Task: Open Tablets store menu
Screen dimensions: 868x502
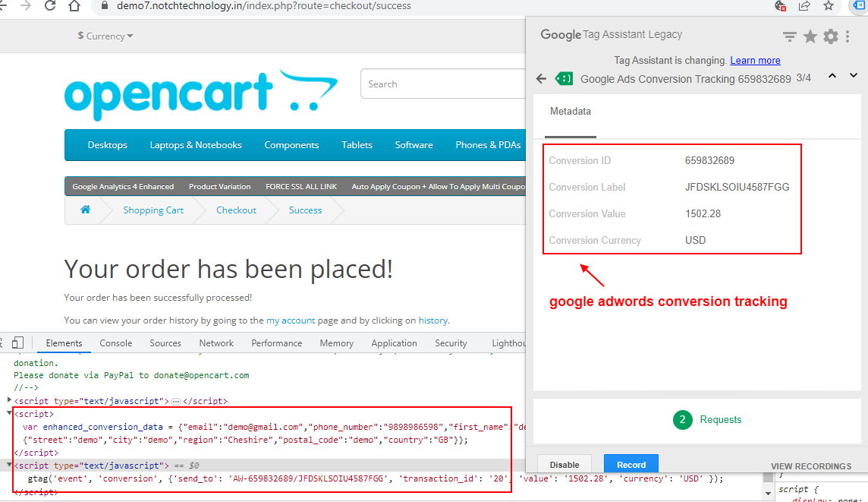Action: tap(357, 144)
